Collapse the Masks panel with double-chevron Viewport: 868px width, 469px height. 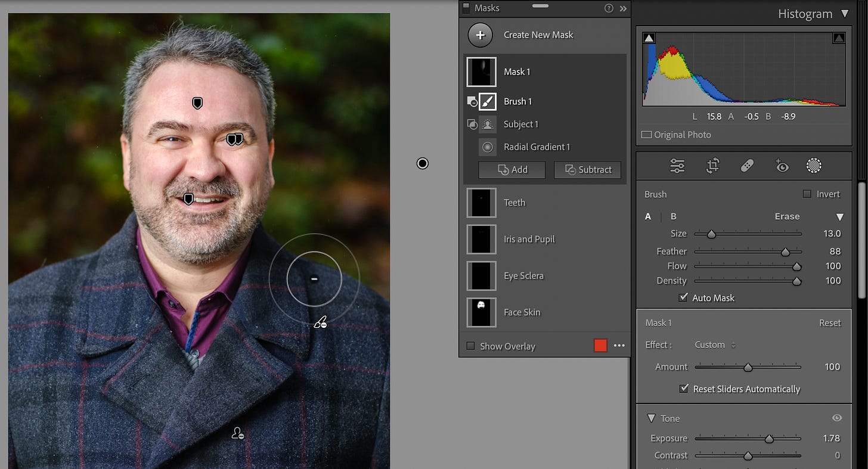click(623, 8)
